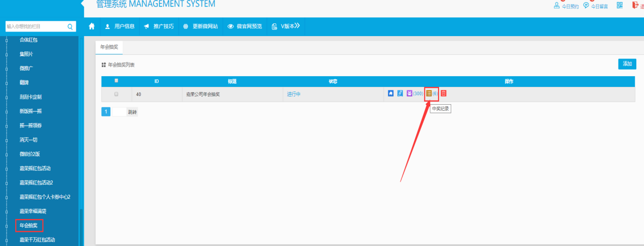Open 用户信息 in the top navigation
Viewport: 644px width, 246px height.
tap(120, 26)
